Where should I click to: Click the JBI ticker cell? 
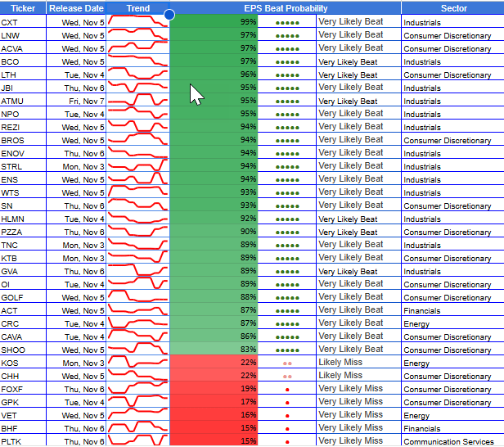23,88
